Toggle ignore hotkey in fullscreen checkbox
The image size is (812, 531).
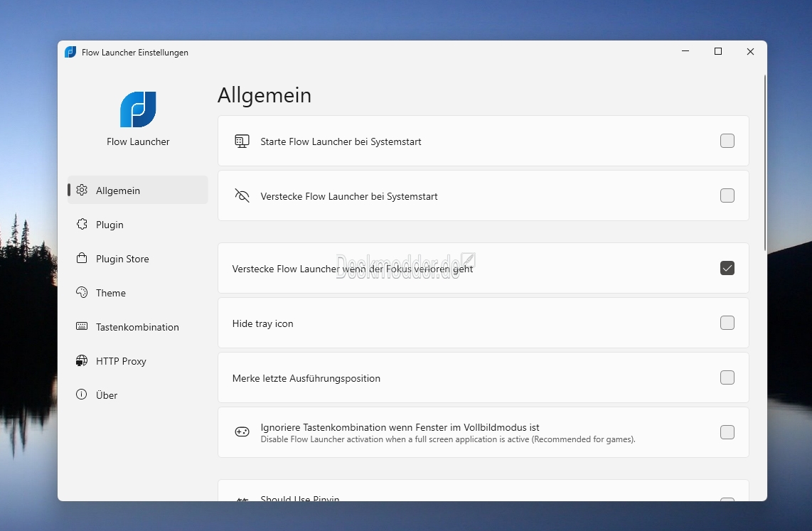727,432
